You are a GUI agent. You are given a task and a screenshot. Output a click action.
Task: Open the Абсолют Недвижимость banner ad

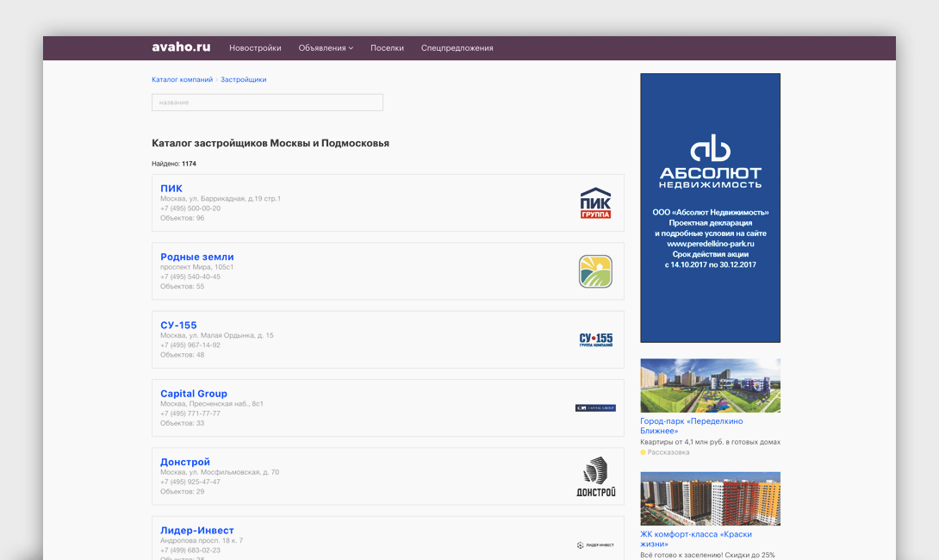pos(710,208)
